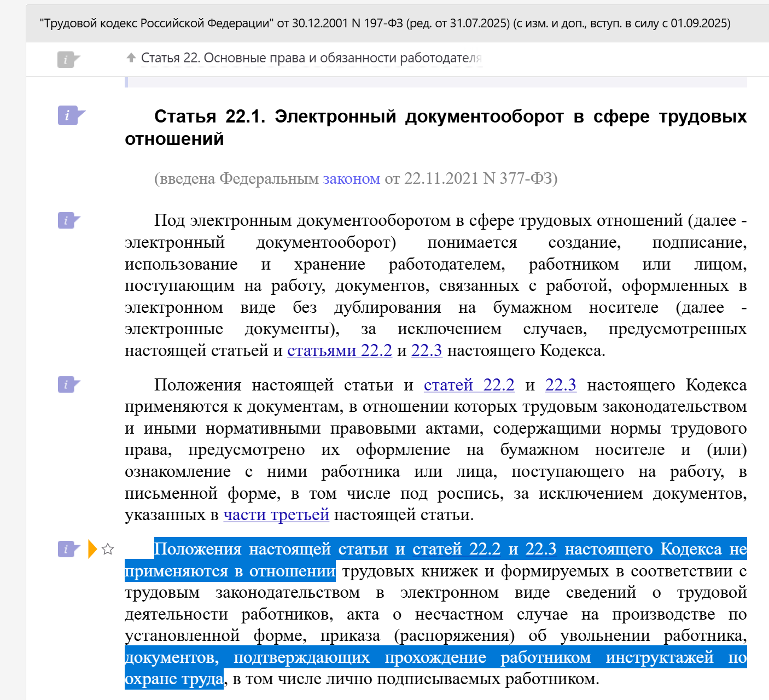
Task: Open '22.3' link after 'статьями 22.2'
Action: (426, 351)
